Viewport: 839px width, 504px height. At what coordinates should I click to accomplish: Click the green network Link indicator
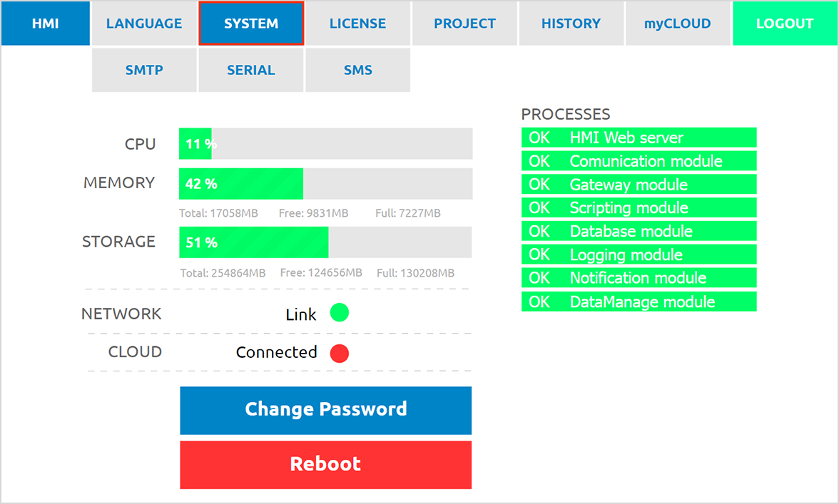[x=340, y=313]
